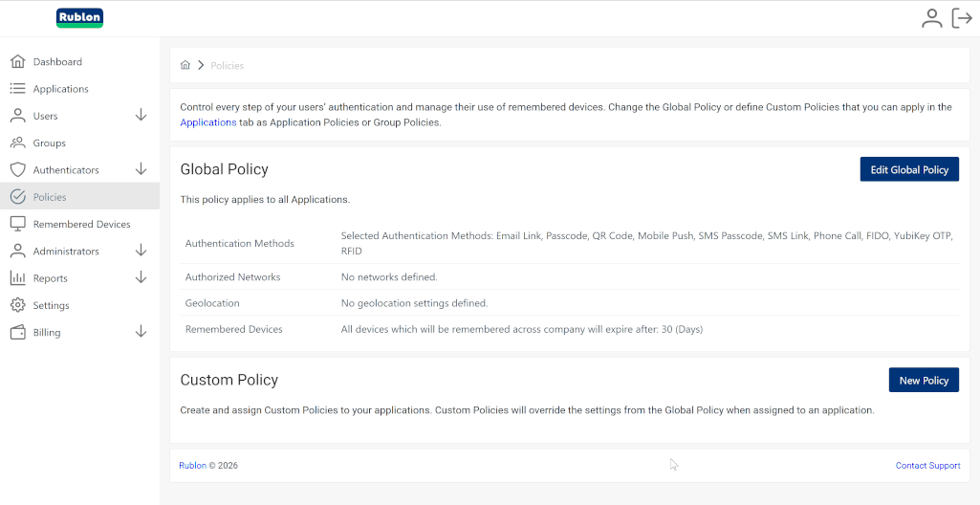This screenshot has height=505, width=980.
Task: Expand the Reports submenu arrow
Action: click(141, 277)
